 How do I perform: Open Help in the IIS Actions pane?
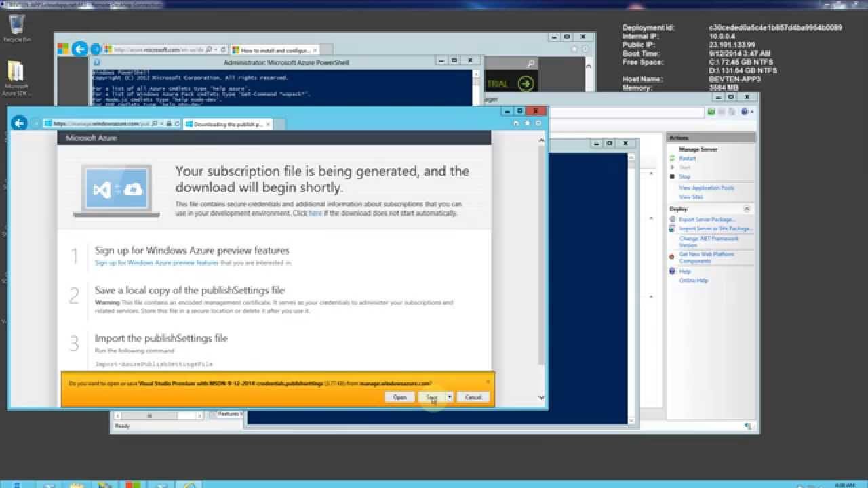(685, 271)
